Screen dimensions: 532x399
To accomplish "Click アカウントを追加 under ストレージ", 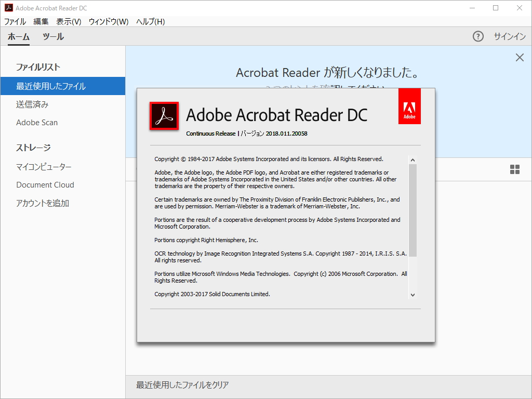I will pyautogui.click(x=42, y=203).
